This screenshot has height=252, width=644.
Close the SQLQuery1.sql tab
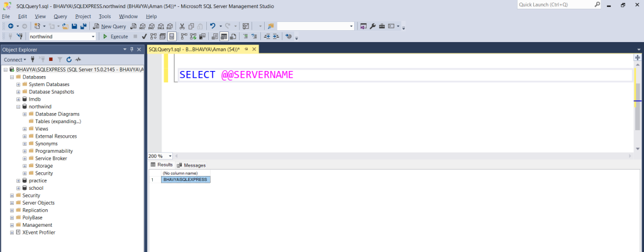point(254,49)
